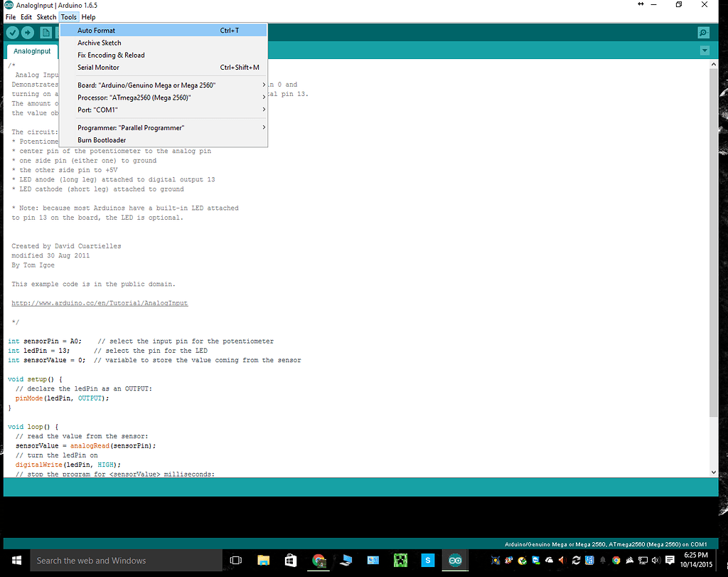Screen dimensions: 728x577
Task: Click the New sketch toolbar icon
Action: [x=45, y=33]
